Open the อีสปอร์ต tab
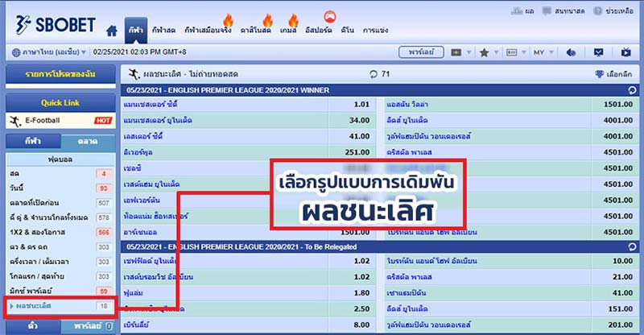This screenshot has width=644, height=335. tap(319, 31)
